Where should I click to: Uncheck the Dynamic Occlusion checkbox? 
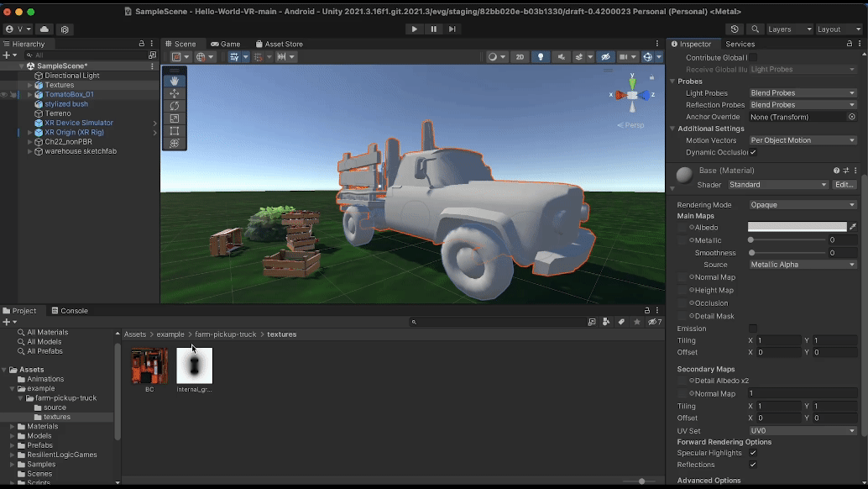tap(753, 152)
